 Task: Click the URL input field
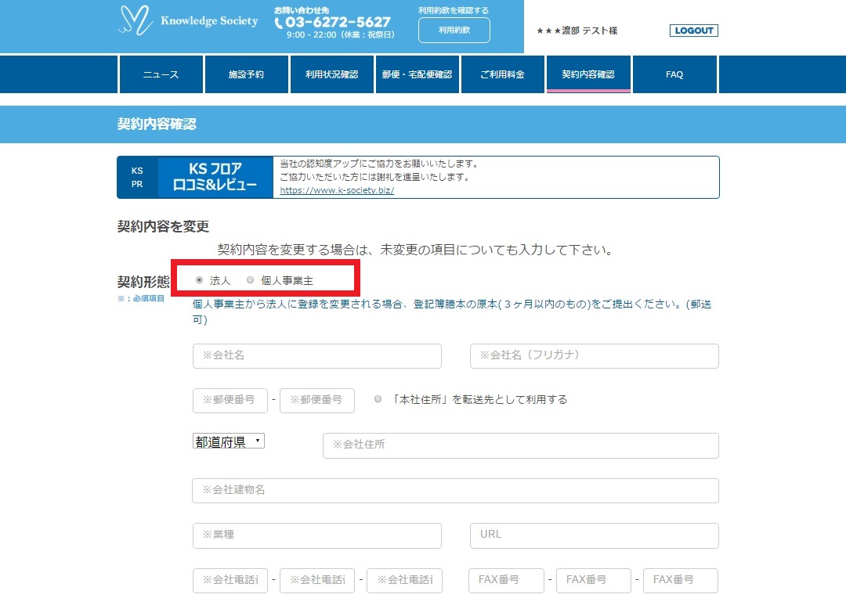pos(594,535)
